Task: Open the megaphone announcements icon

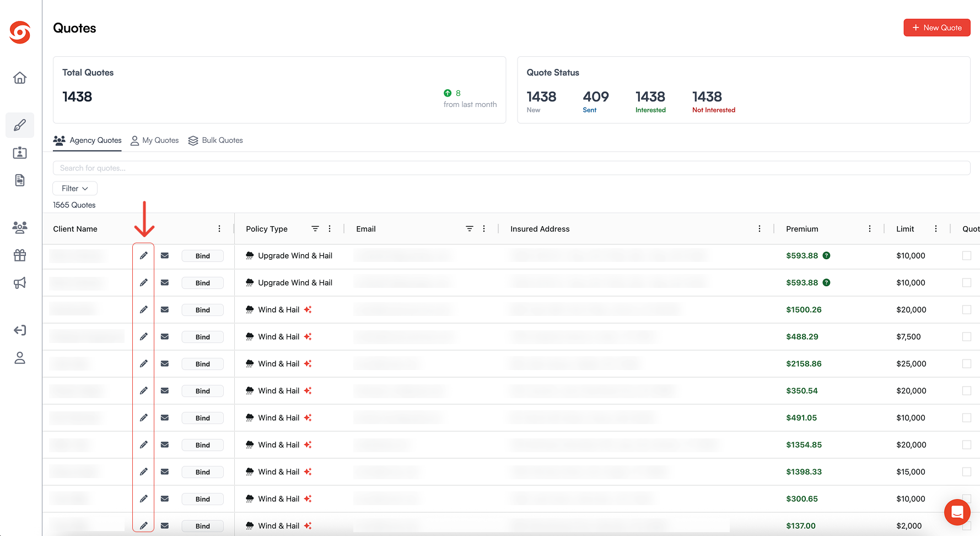Action: click(20, 283)
